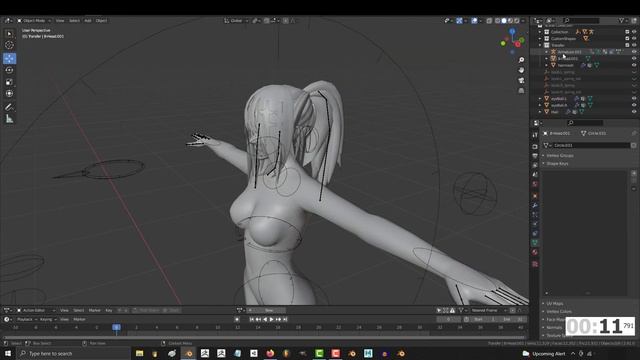Activate the Rotate tool
Image resolution: width=640 pixels, height=360 pixels.
(9, 70)
